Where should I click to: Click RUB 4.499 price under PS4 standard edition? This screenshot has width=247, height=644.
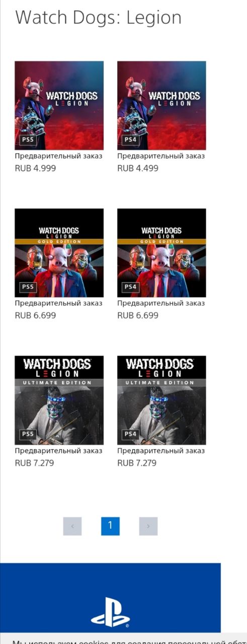pos(138,168)
